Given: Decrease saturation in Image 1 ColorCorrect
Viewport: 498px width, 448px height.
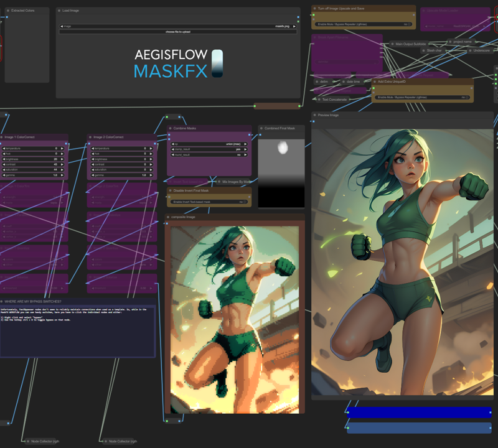Looking at the screenshot, I should [4, 170].
